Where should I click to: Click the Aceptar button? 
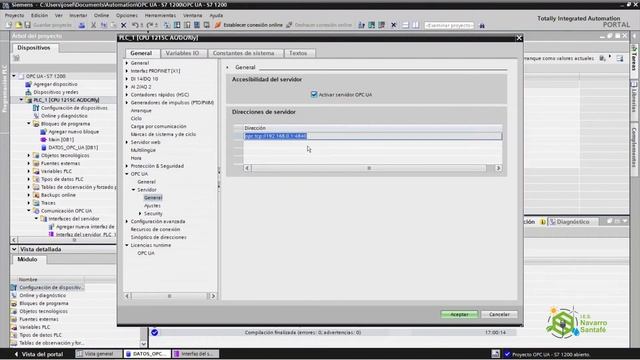459,314
